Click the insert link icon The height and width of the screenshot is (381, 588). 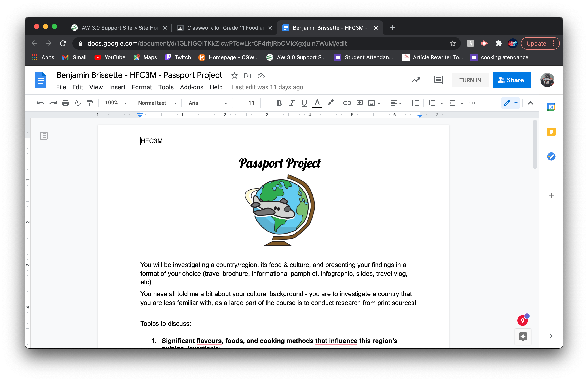tap(347, 103)
